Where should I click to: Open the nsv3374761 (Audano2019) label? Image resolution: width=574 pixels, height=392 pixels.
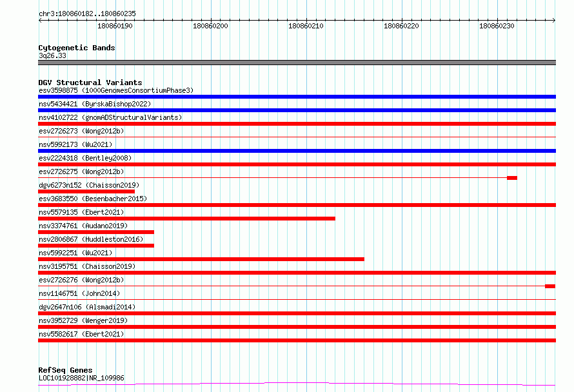point(83,226)
